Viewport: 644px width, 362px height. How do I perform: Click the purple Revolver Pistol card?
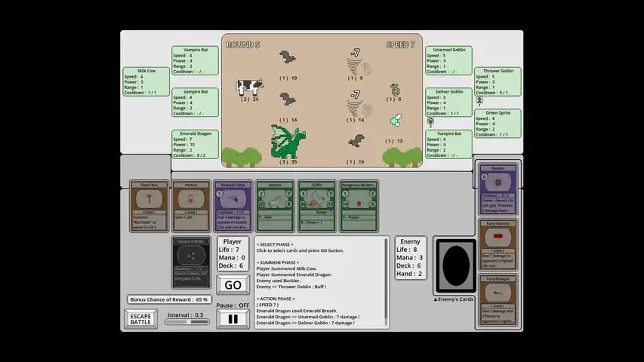(233, 206)
